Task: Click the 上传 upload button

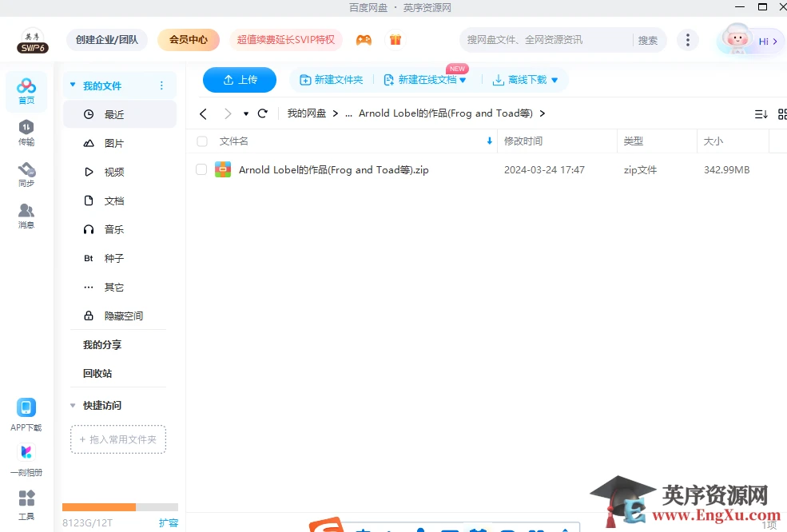Action: click(240, 80)
